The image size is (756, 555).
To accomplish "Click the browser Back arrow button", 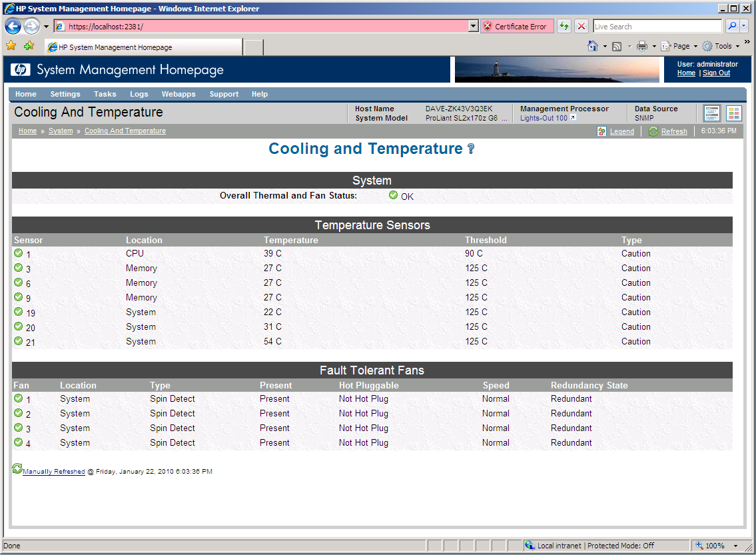I will (x=13, y=26).
